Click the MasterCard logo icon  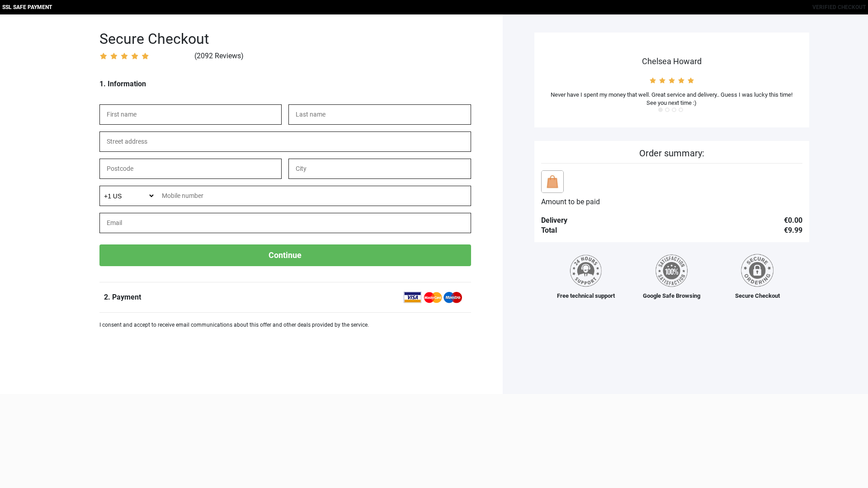(x=433, y=297)
